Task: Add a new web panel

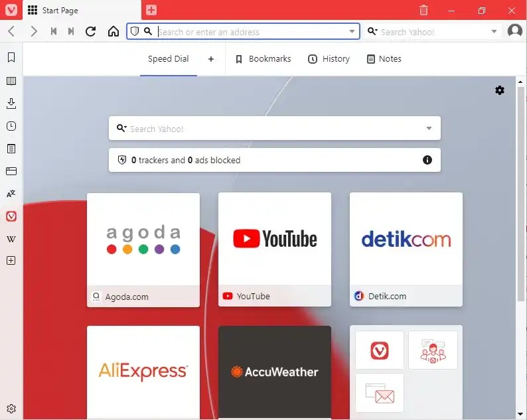Action: pos(11,260)
